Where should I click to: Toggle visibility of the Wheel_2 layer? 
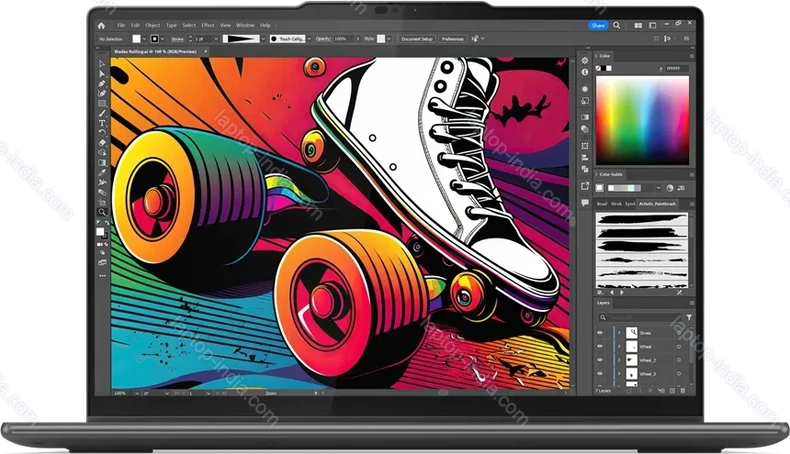pyautogui.click(x=600, y=360)
